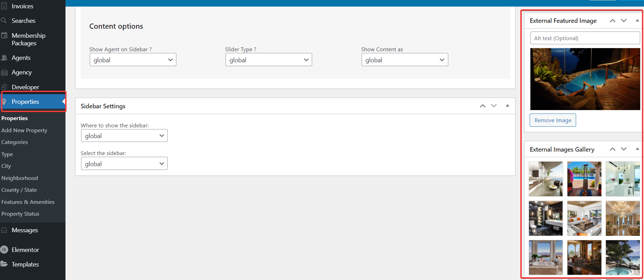Move Sidebar Settings panel up

(x=483, y=106)
